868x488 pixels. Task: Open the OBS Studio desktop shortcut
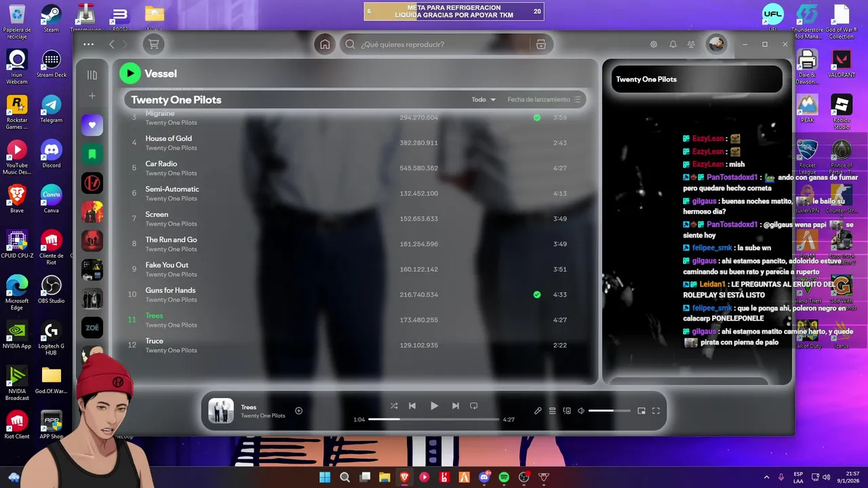point(52,291)
